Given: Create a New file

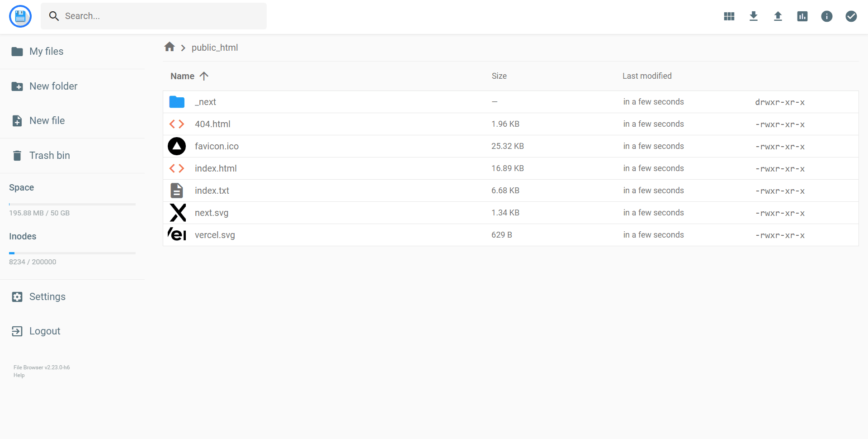Looking at the screenshot, I should [47, 121].
